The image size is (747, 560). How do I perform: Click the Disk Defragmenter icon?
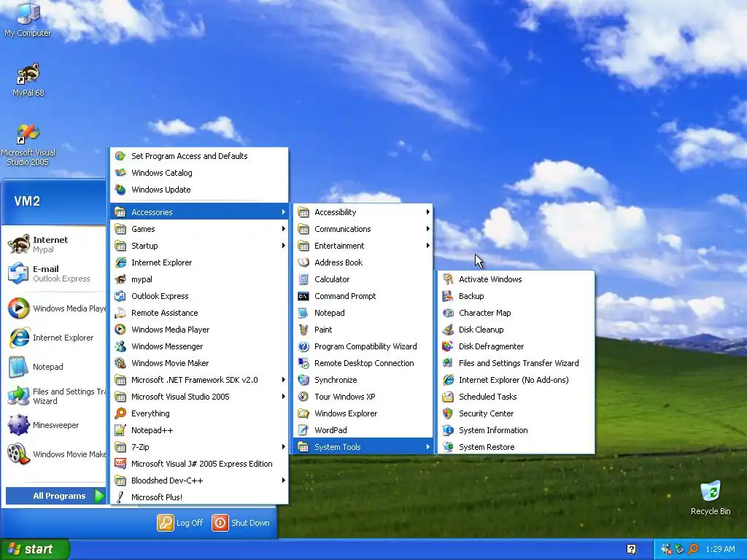448,346
